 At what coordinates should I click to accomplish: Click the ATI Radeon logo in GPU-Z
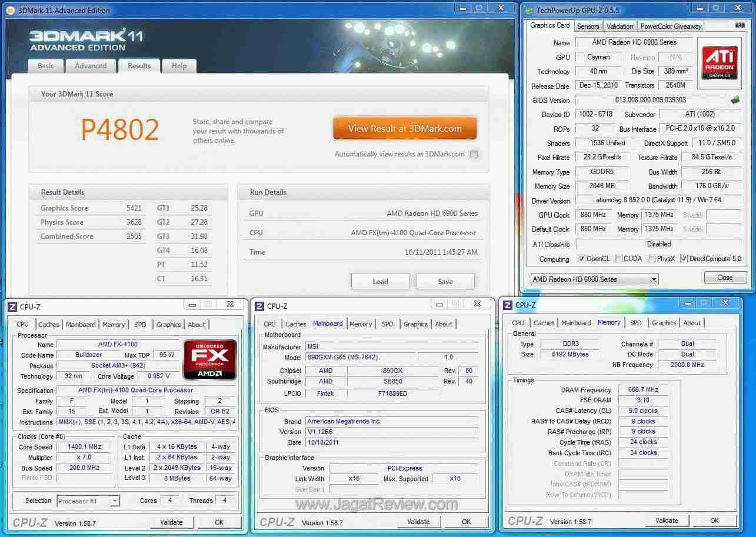[719, 63]
